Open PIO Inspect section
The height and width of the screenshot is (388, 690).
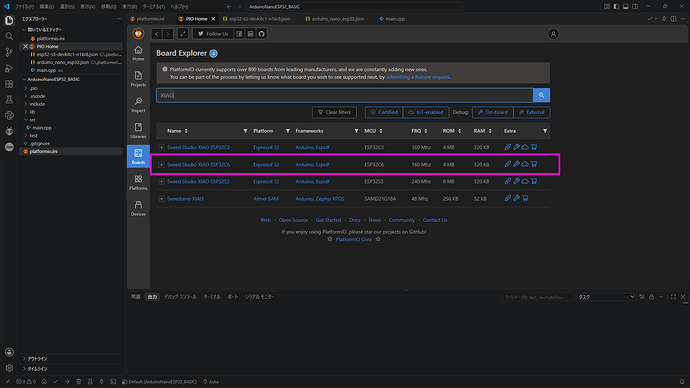138,105
